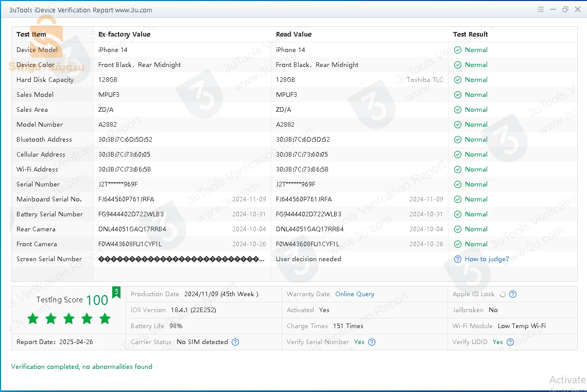Click the fifth green rating star

pyautogui.click(x=105, y=319)
